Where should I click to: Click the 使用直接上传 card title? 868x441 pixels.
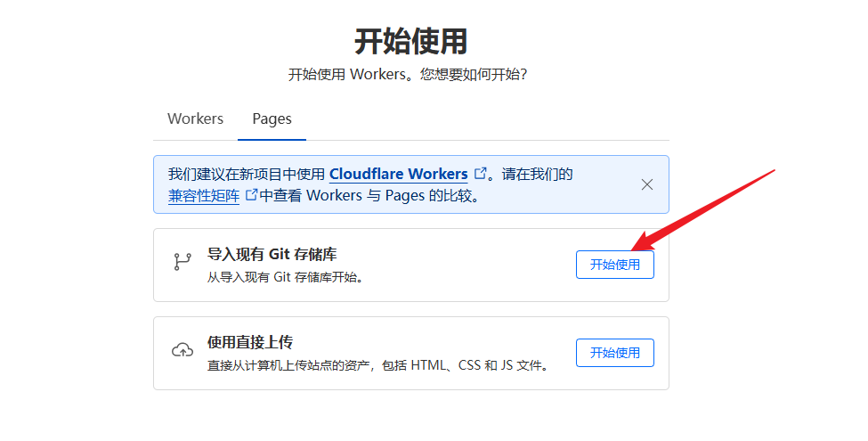tap(250, 342)
